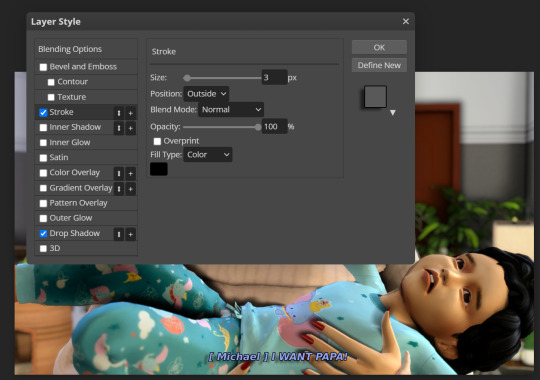Add another Stroke effect with plus icon
The height and width of the screenshot is (380, 540).
click(x=131, y=113)
